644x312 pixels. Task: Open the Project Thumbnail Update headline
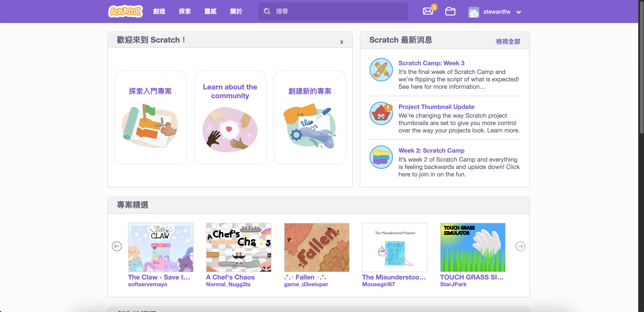(436, 107)
